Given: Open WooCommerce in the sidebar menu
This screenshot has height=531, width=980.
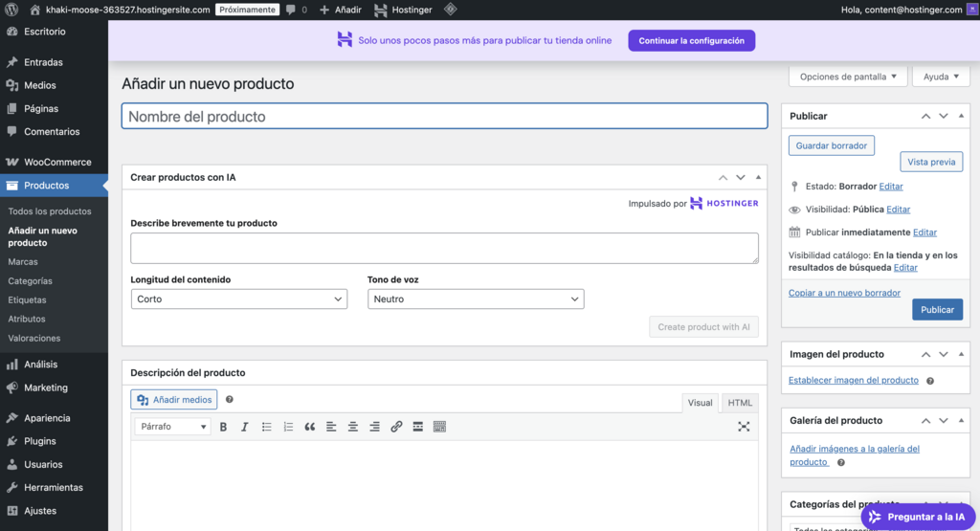Looking at the screenshot, I should coord(57,163).
